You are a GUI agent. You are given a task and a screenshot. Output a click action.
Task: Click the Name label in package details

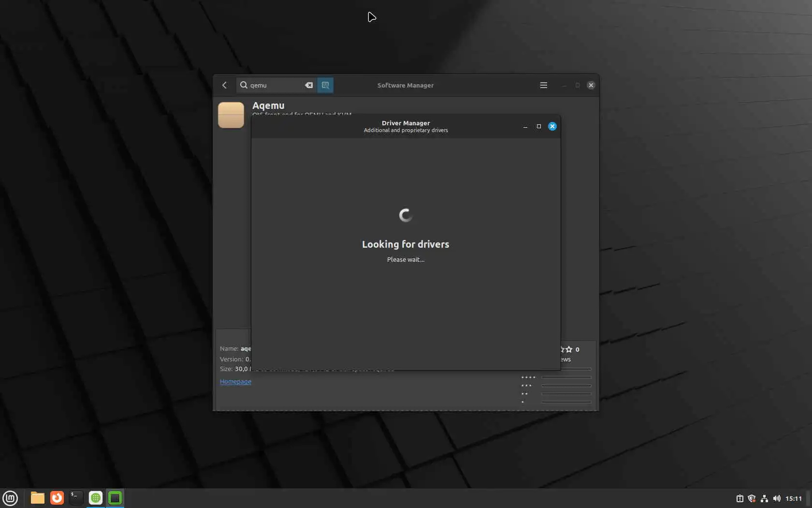click(x=229, y=349)
